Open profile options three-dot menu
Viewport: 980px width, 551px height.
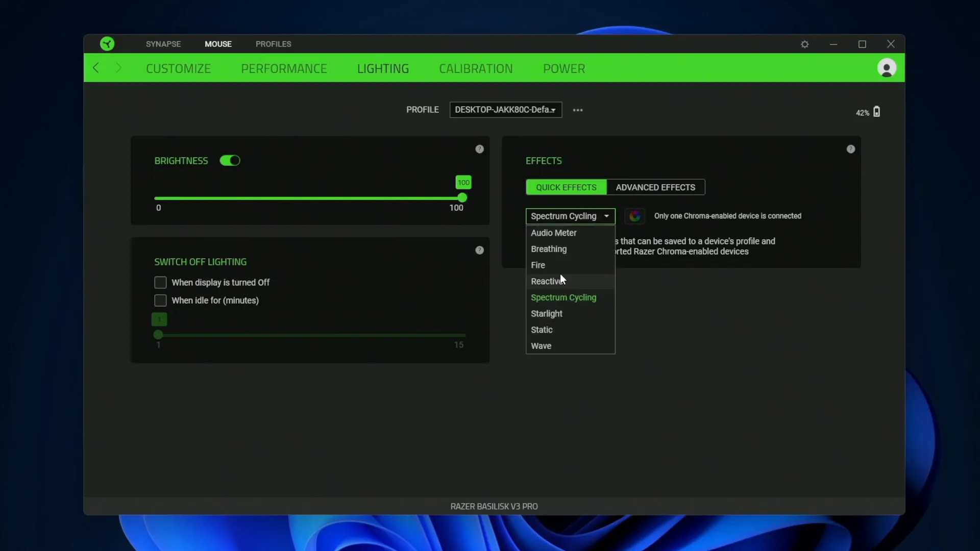pyautogui.click(x=578, y=110)
